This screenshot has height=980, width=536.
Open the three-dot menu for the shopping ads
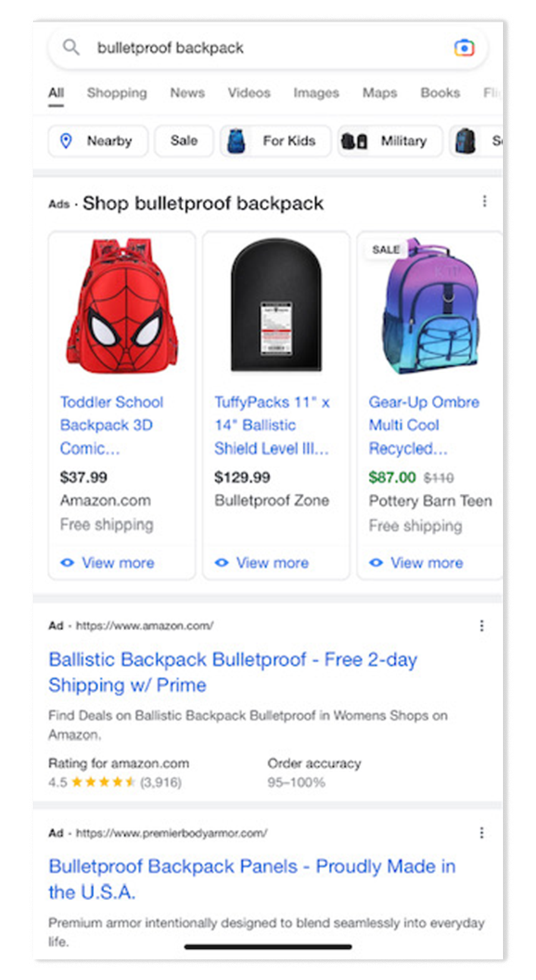click(484, 201)
